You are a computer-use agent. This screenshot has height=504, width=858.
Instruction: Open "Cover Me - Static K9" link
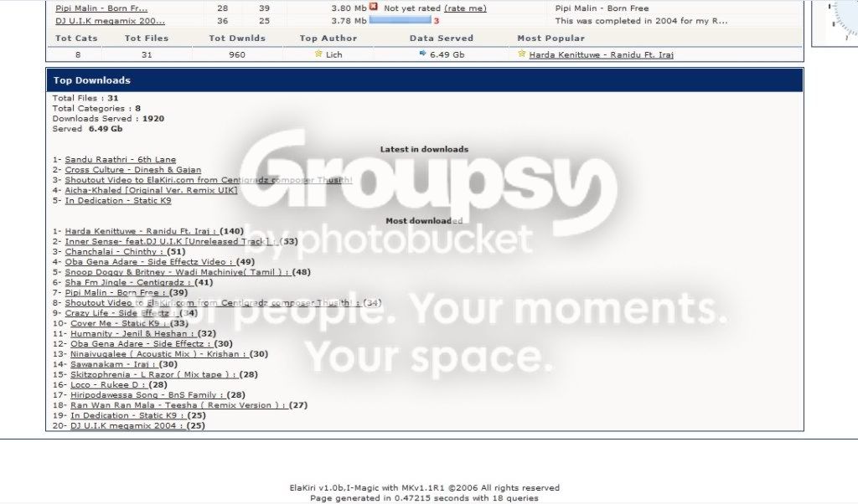point(119,324)
